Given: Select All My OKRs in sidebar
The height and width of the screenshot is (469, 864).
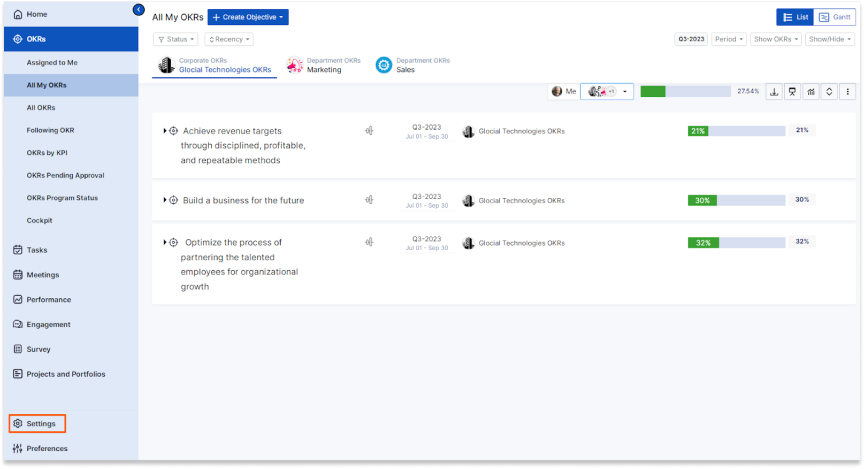Looking at the screenshot, I should coord(71,85).
